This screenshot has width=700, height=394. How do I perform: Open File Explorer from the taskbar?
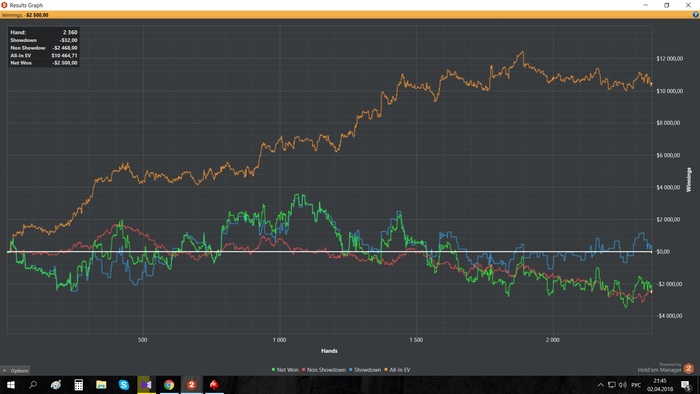[101, 385]
